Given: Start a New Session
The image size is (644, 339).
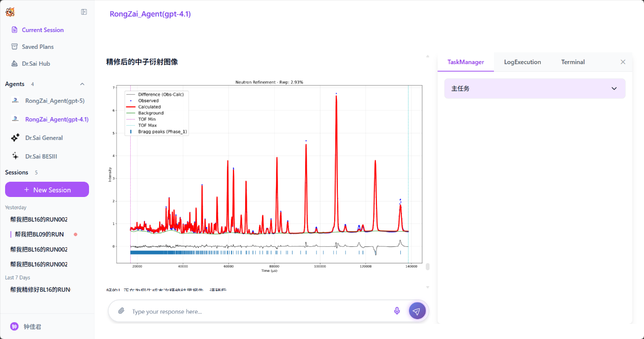Looking at the screenshot, I should (x=47, y=190).
